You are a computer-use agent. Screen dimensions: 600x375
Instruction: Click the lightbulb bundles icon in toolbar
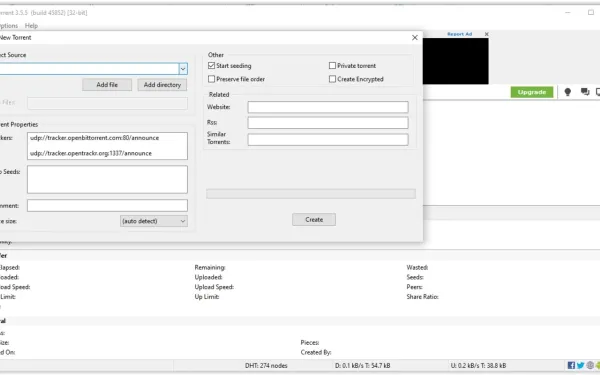567,92
